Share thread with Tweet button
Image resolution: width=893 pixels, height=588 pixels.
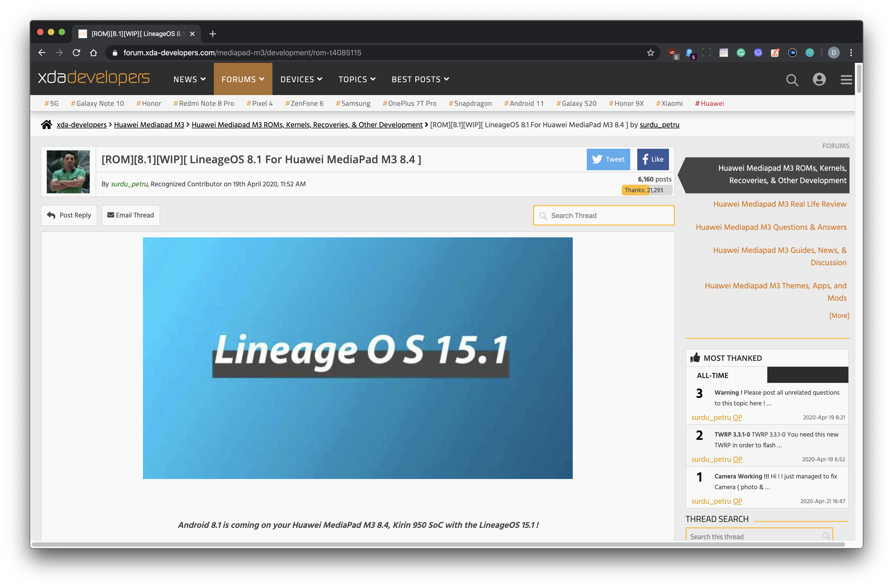pyautogui.click(x=608, y=159)
